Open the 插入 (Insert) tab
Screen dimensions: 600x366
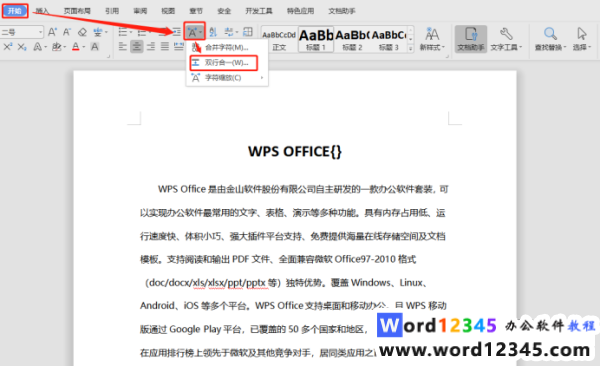pyautogui.click(x=42, y=11)
